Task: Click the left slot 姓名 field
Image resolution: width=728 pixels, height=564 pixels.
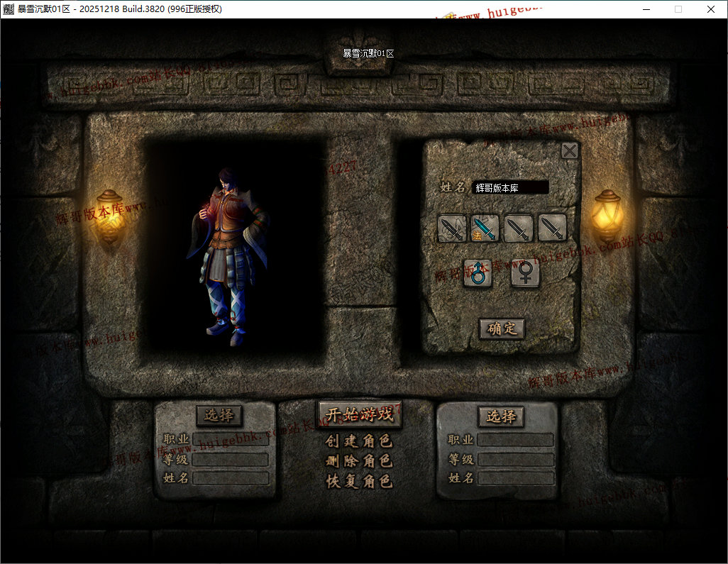Action: [231, 479]
